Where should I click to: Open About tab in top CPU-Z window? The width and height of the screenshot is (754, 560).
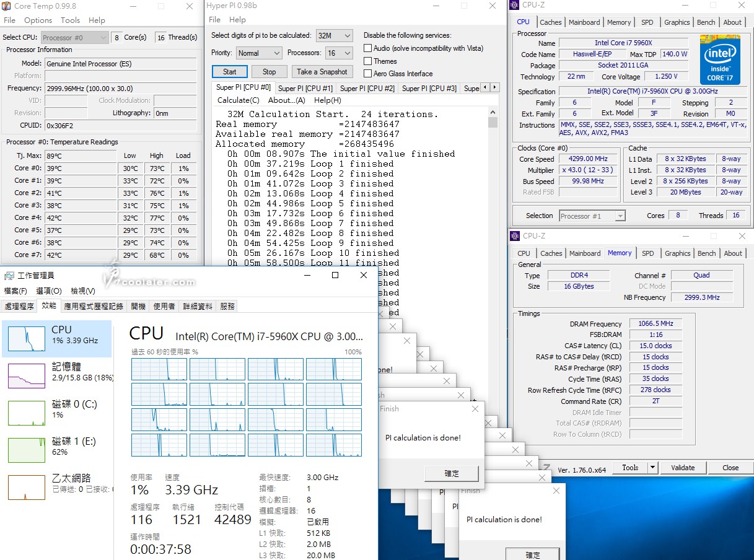(x=732, y=22)
